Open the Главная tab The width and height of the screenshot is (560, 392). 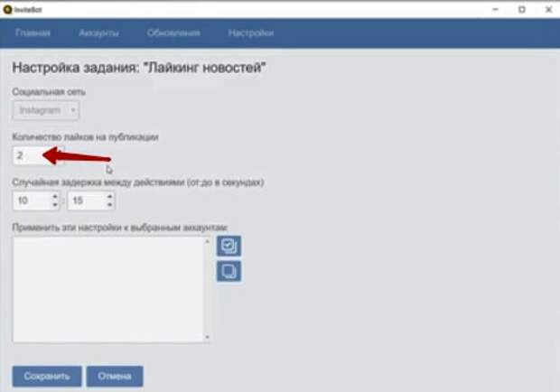(x=33, y=33)
